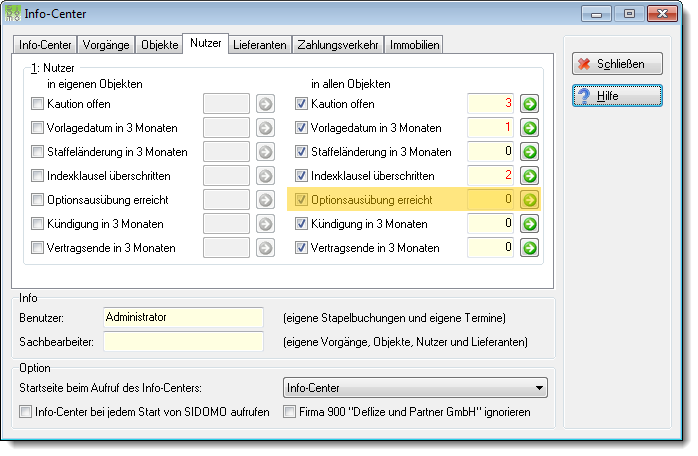
Task: Enable Kaution offen in eigenen Objekten
Action: 37,104
